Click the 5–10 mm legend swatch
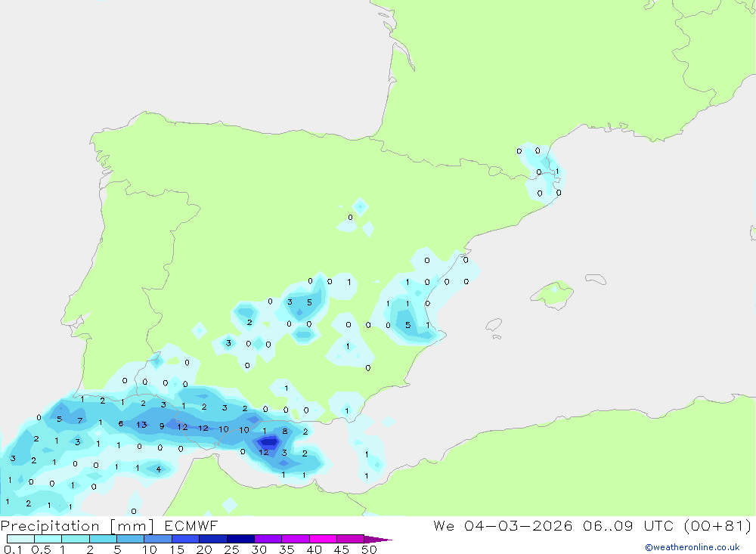 tap(130, 539)
